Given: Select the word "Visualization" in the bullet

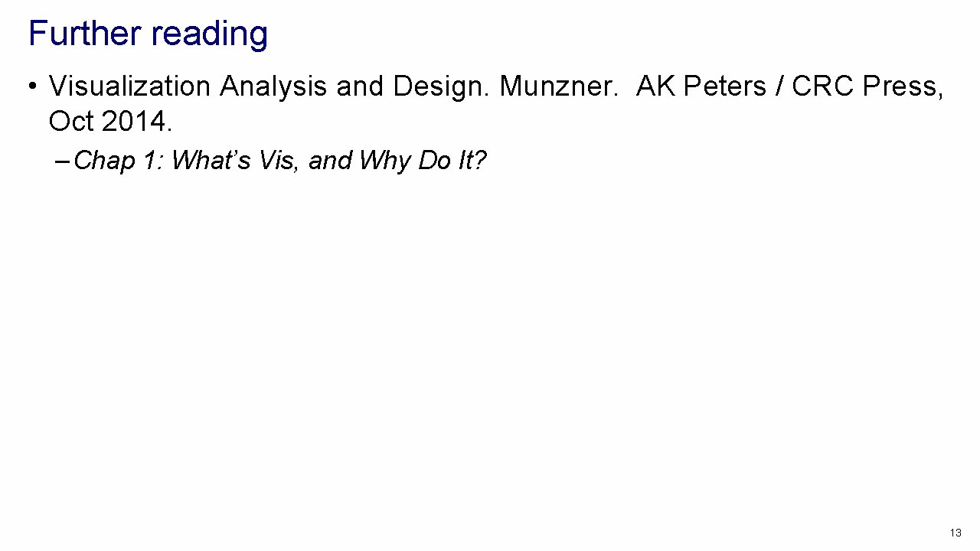Looking at the screenshot, I should coord(129,86).
